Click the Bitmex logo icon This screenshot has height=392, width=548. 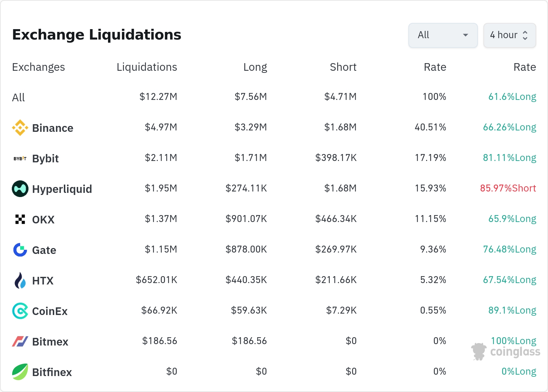point(20,341)
